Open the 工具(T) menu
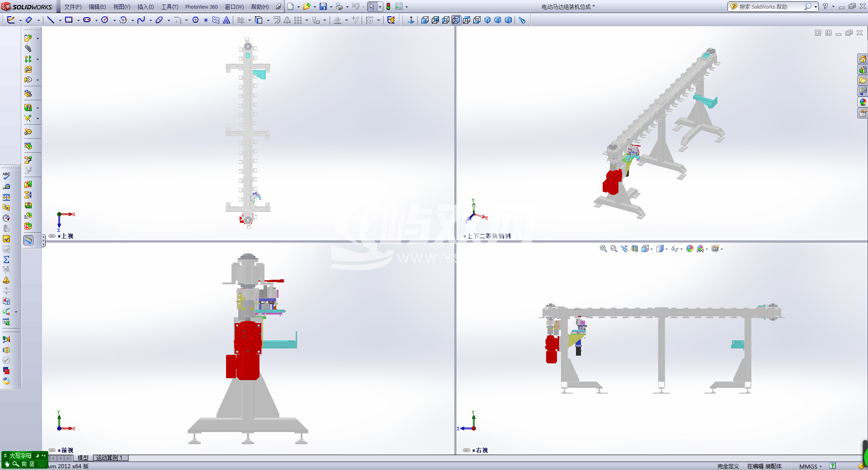 tap(170, 7)
